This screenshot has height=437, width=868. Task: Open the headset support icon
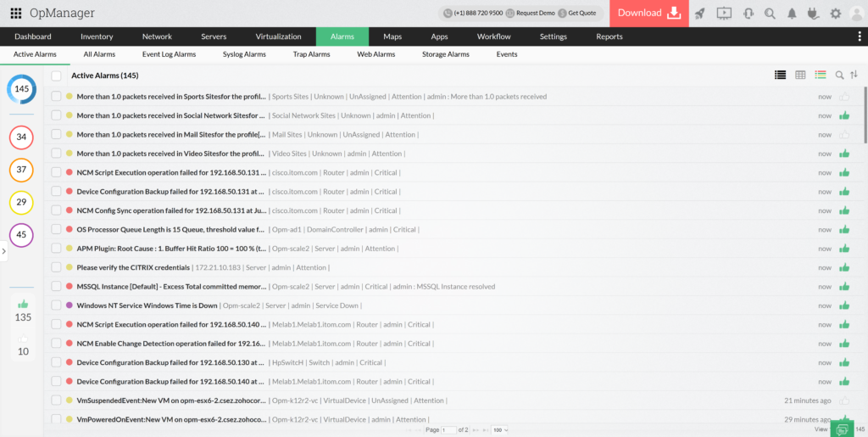[x=748, y=13]
